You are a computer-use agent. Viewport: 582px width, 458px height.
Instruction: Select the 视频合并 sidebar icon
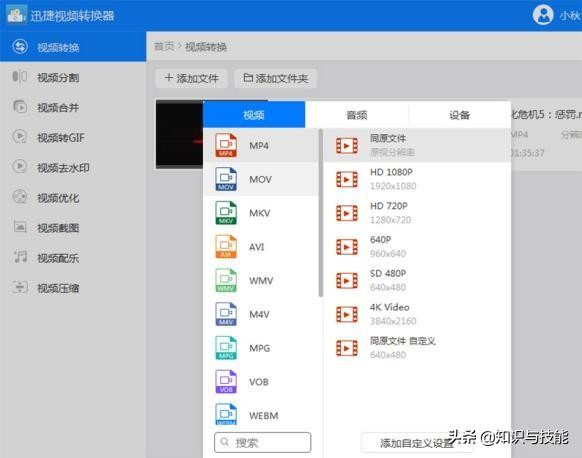tap(20, 107)
